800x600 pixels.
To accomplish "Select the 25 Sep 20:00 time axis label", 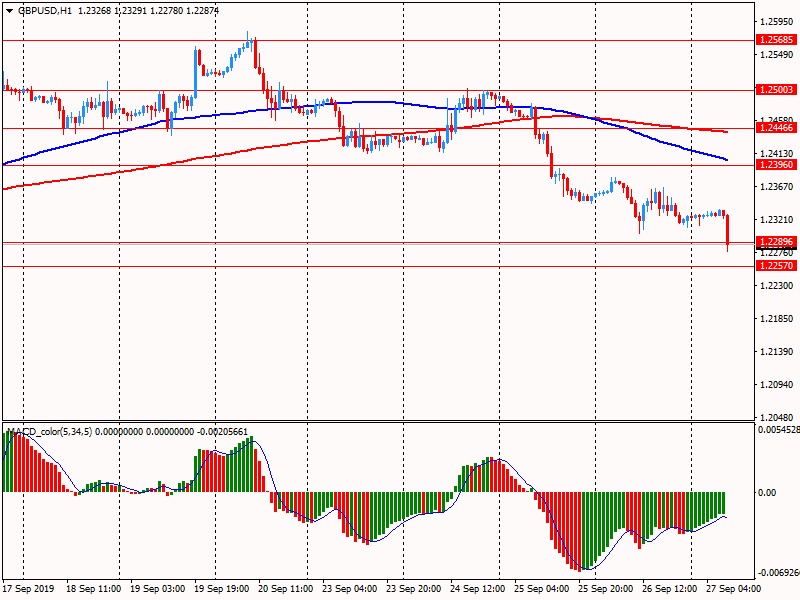I will click(x=606, y=589).
